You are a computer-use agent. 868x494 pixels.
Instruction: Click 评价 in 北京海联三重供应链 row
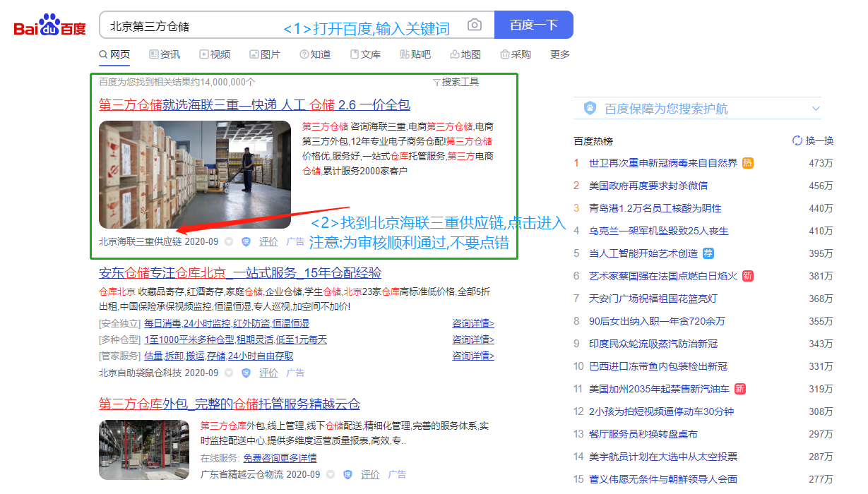pos(268,241)
